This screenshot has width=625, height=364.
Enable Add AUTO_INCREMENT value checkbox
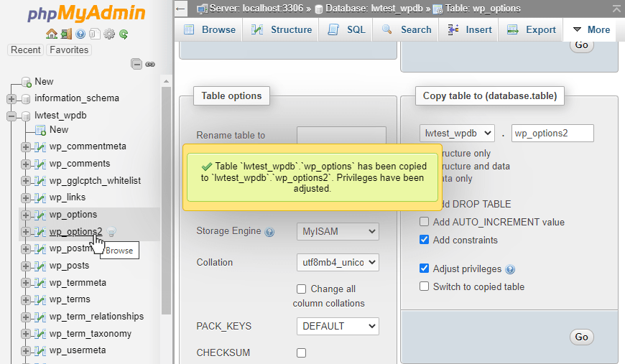(x=424, y=222)
